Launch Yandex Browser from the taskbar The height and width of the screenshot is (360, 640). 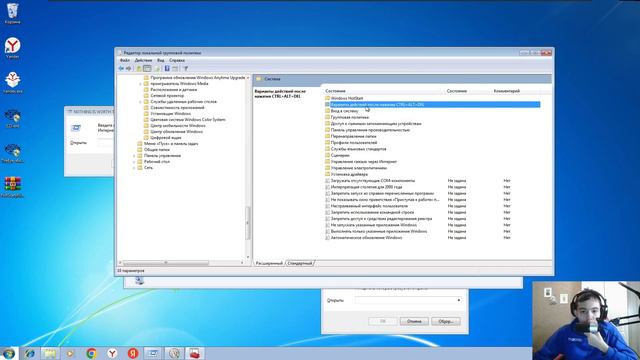(112, 353)
